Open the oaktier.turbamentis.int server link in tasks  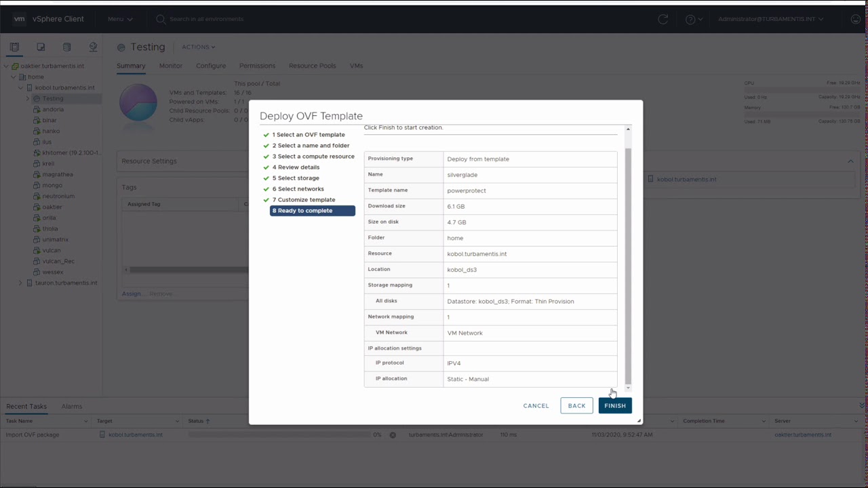click(803, 434)
